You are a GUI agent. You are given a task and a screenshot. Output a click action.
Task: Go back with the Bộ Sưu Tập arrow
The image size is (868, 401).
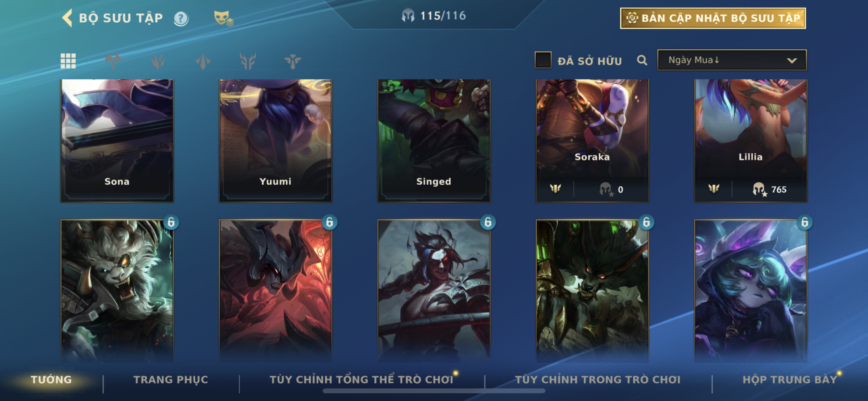tap(67, 18)
